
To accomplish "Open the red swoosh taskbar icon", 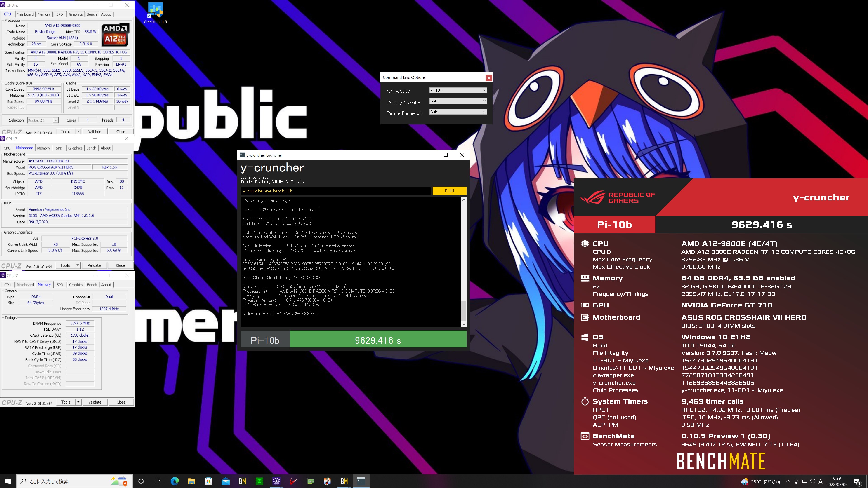I will tap(293, 481).
